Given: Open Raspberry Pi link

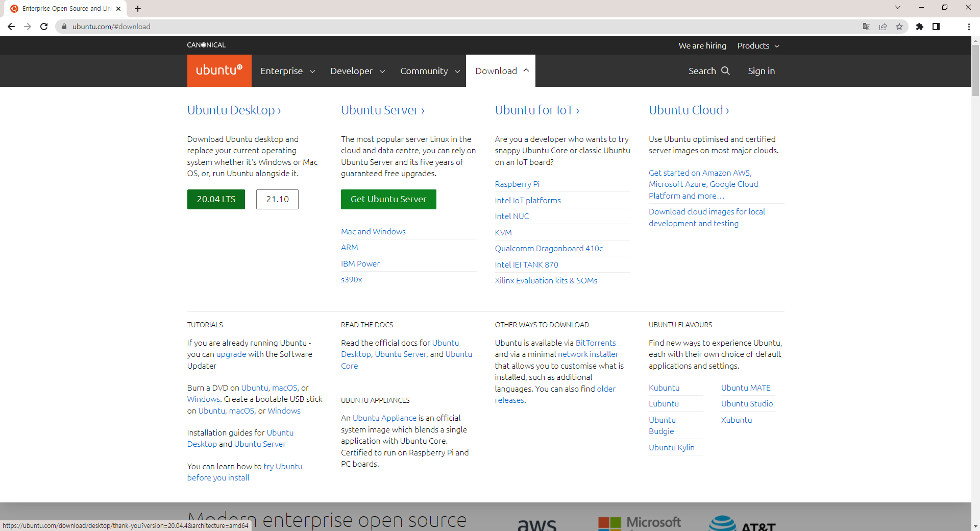Looking at the screenshot, I should pos(517,184).
